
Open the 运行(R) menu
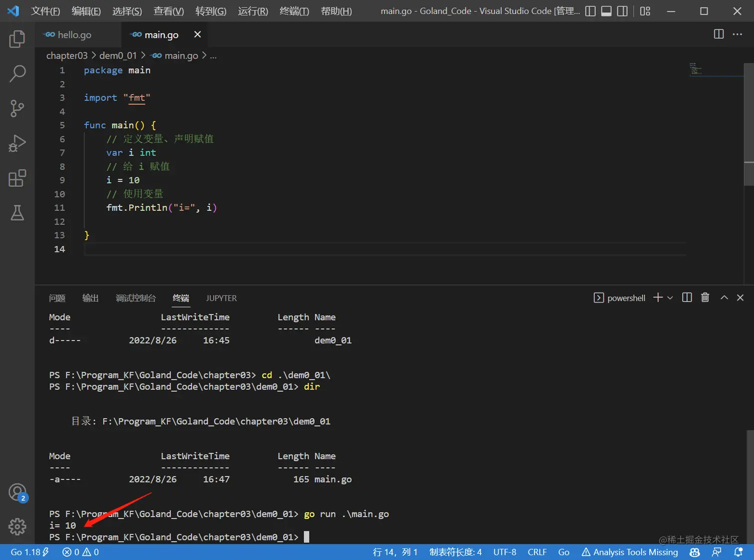[253, 11]
